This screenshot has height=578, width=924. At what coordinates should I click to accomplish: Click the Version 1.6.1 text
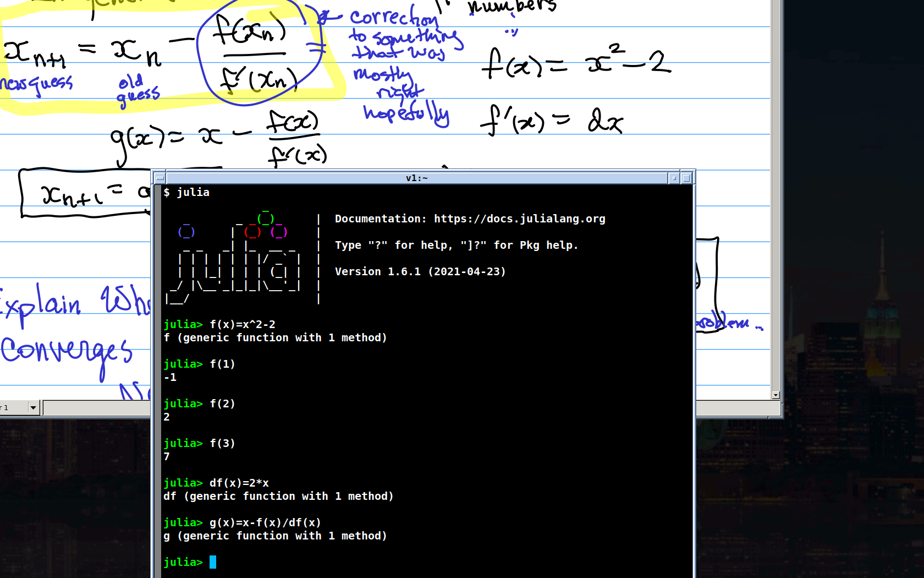420,271
